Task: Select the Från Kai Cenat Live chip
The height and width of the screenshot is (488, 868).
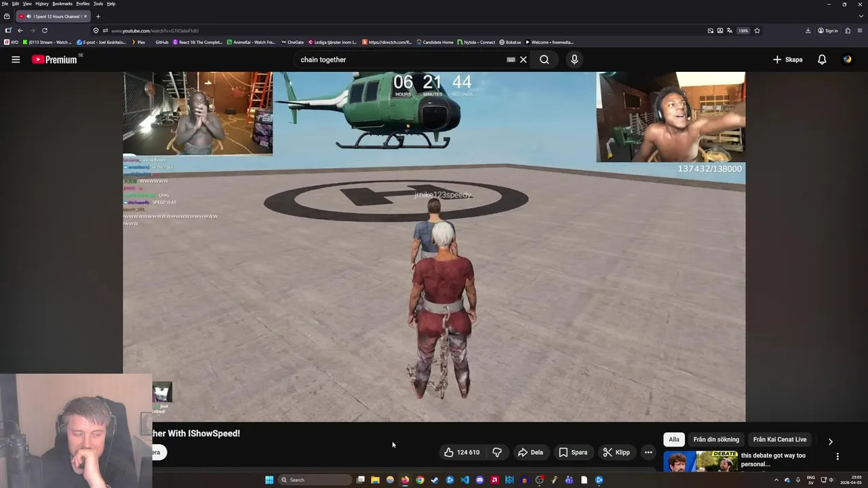Action: pos(780,439)
